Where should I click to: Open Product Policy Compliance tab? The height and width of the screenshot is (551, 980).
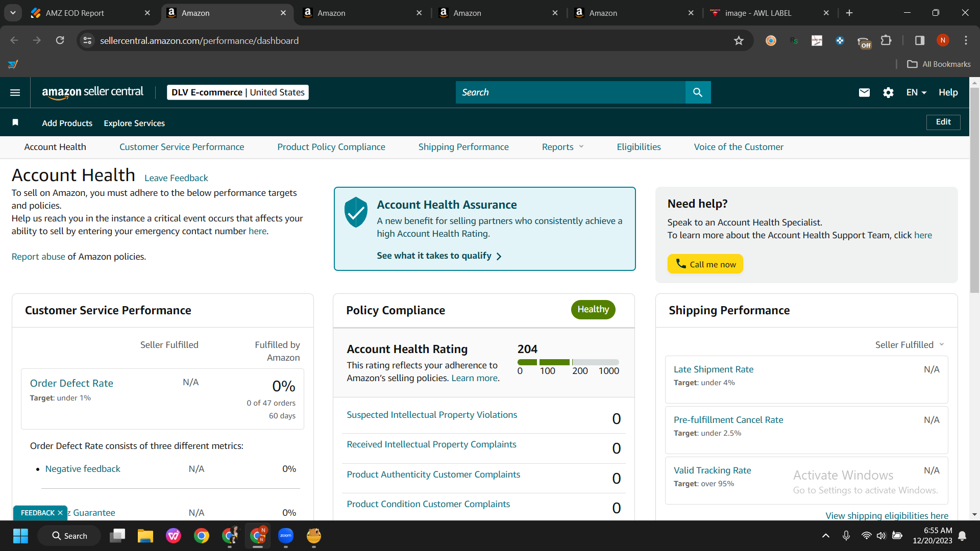click(x=331, y=147)
